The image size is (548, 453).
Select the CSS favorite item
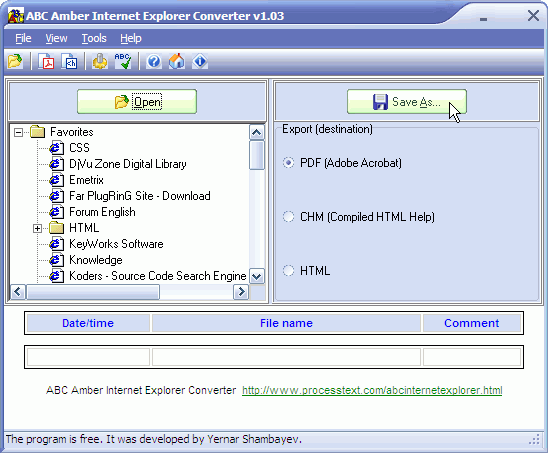[x=79, y=148]
